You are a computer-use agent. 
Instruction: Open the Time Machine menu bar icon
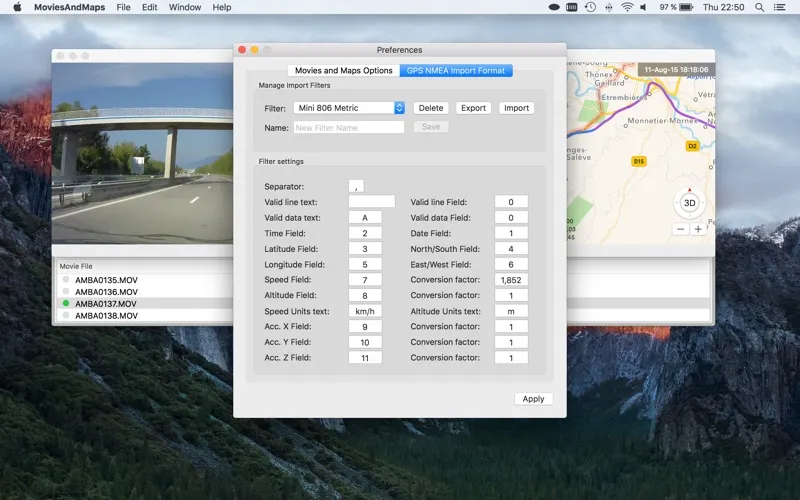(x=590, y=7)
